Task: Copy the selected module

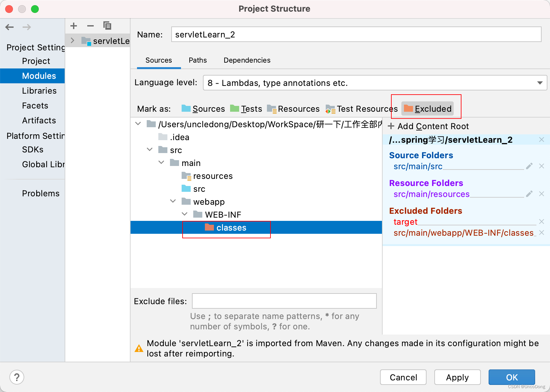Action: (107, 26)
